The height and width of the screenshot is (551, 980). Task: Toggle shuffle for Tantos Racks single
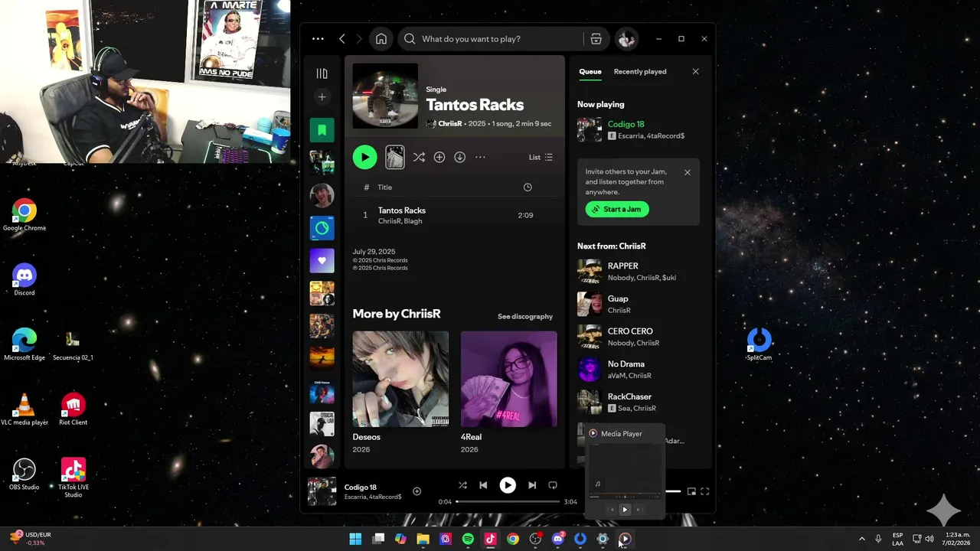coord(419,157)
